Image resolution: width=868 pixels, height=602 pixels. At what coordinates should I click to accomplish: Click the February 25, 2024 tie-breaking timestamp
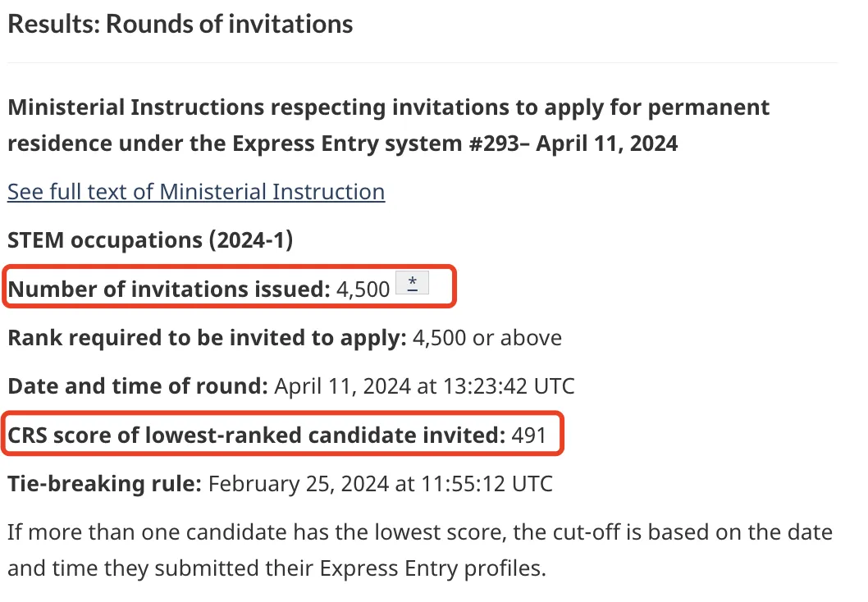coord(381,484)
